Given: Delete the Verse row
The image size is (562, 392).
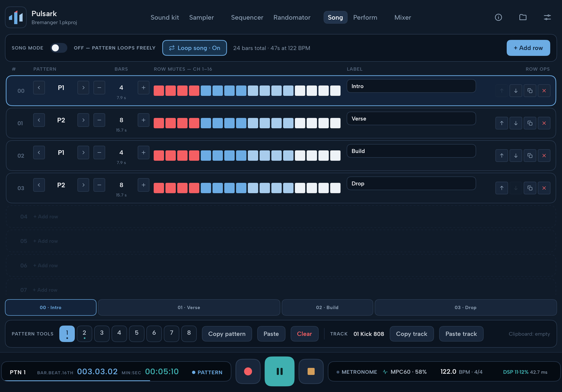Looking at the screenshot, I should (544, 123).
